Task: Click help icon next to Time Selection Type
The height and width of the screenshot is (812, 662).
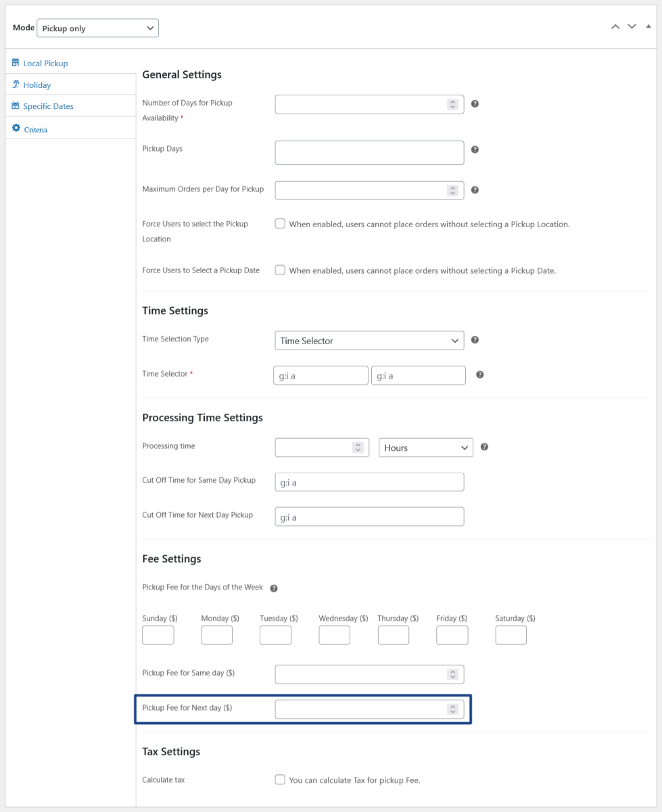Action: 475,340
